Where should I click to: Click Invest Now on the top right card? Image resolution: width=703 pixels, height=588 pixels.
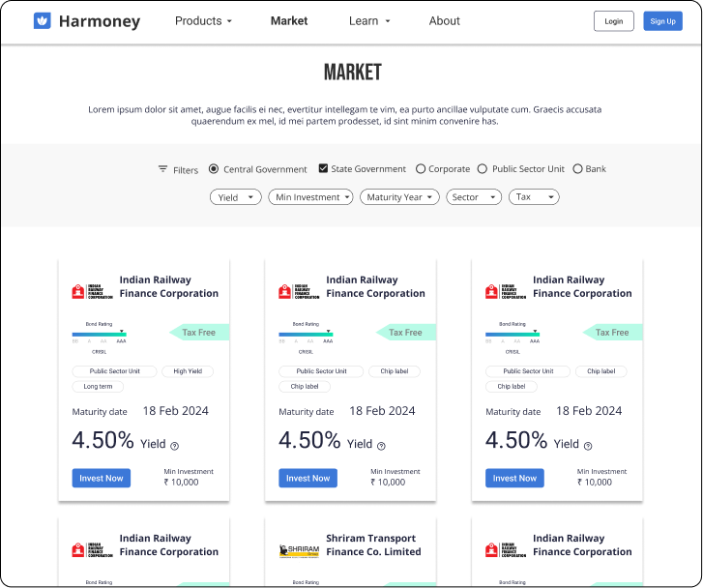pos(514,478)
